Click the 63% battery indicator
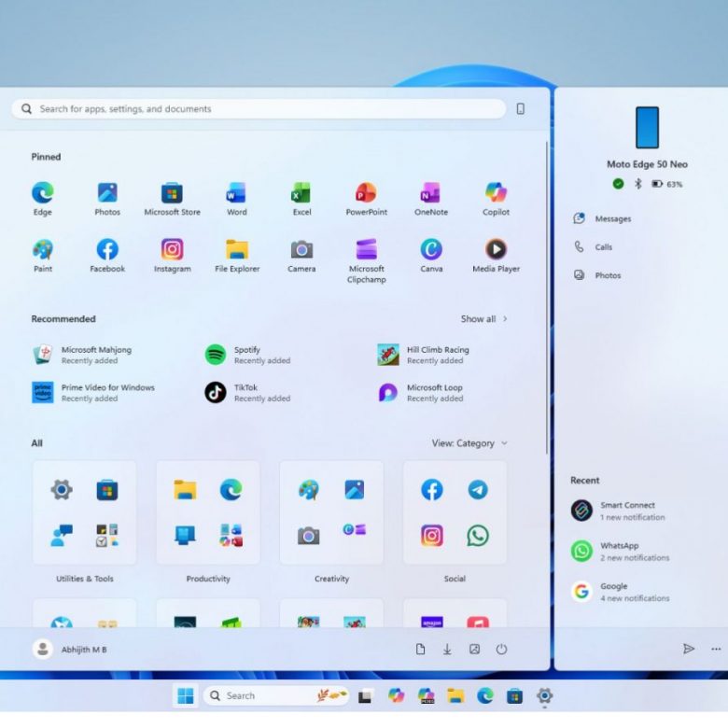The image size is (728, 728). click(x=667, y=184)
